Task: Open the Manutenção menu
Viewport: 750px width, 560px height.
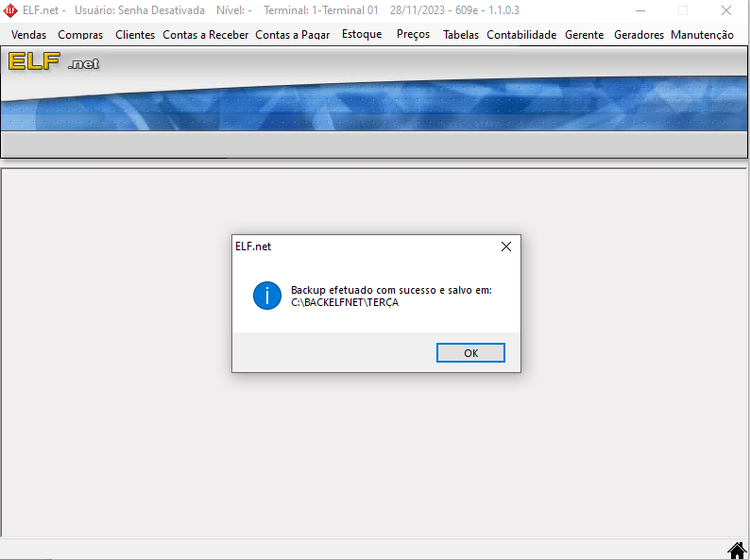Action: pyautogui.click(x=702, y=35)
